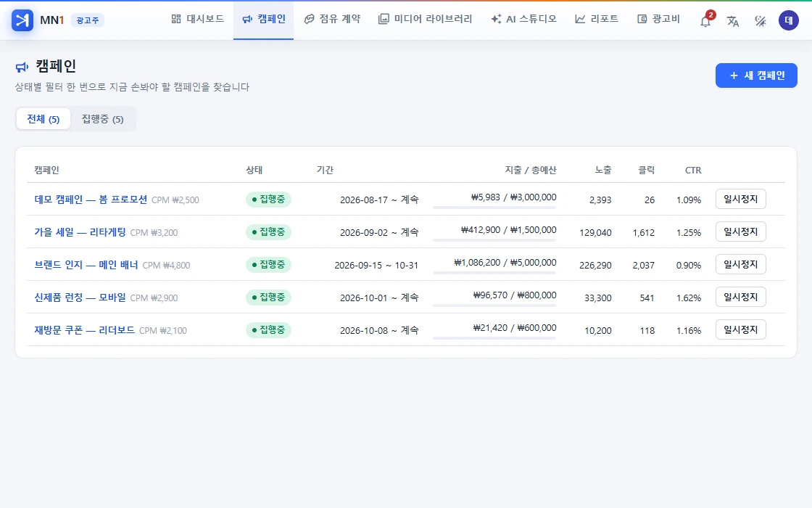Click impressions value 33,300

(x=597, y=298)
